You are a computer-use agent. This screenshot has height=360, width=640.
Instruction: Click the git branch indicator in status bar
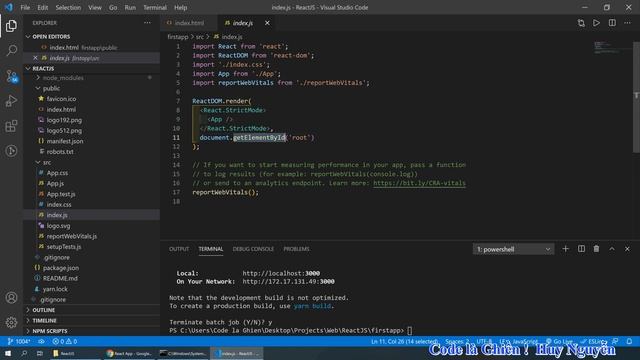(x=19, y=341)
